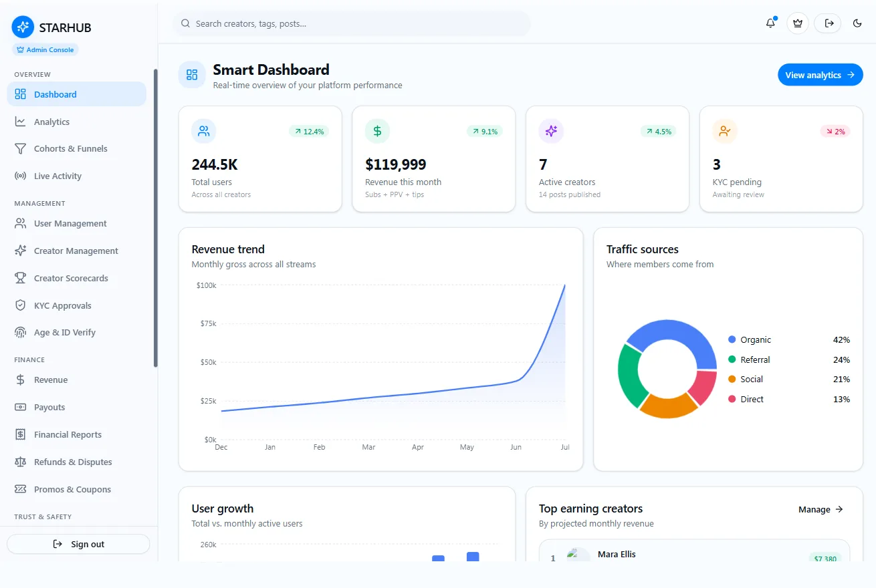Toggle dark mode with the moon icon
Viewport: 876px width, 588px height.
click(857, 23)
